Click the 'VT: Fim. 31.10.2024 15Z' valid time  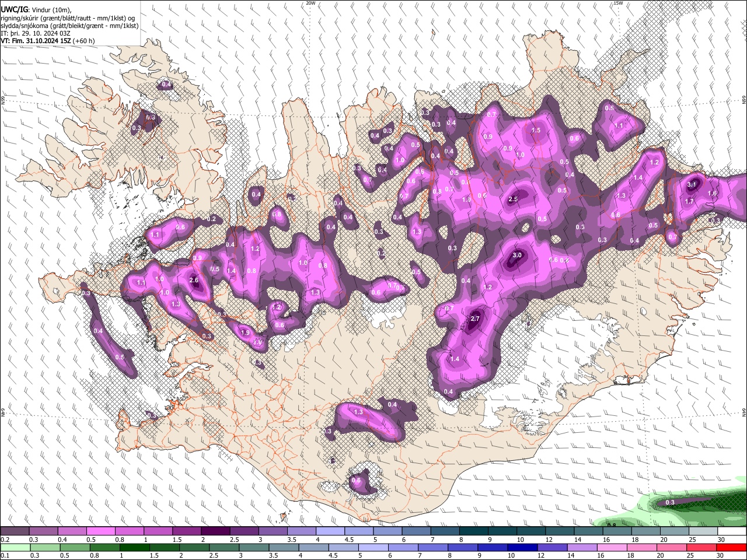pos(36,41)
